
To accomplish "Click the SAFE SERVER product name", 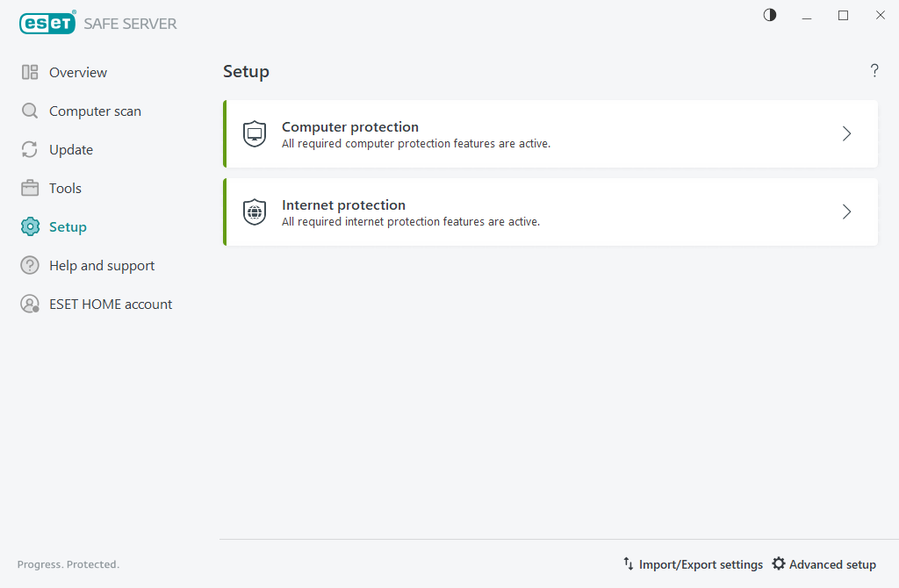I will pyautogui.click(x=130, y=24).
